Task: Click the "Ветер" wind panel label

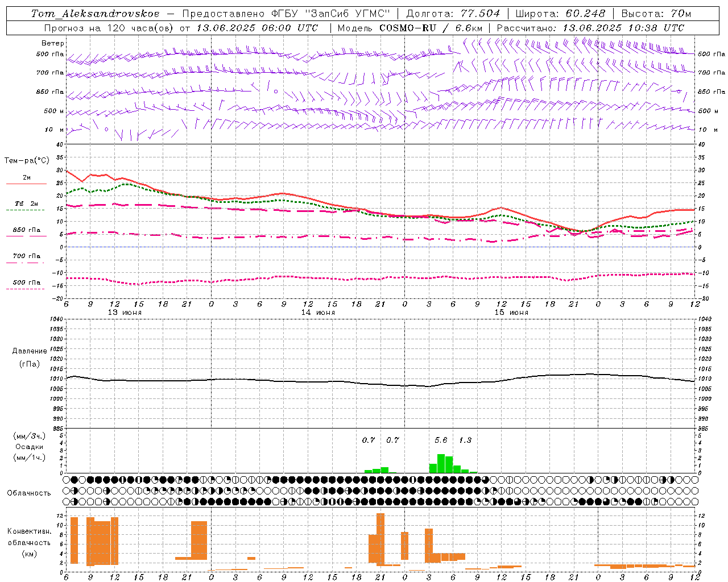Action: click(x=53, y=43)
